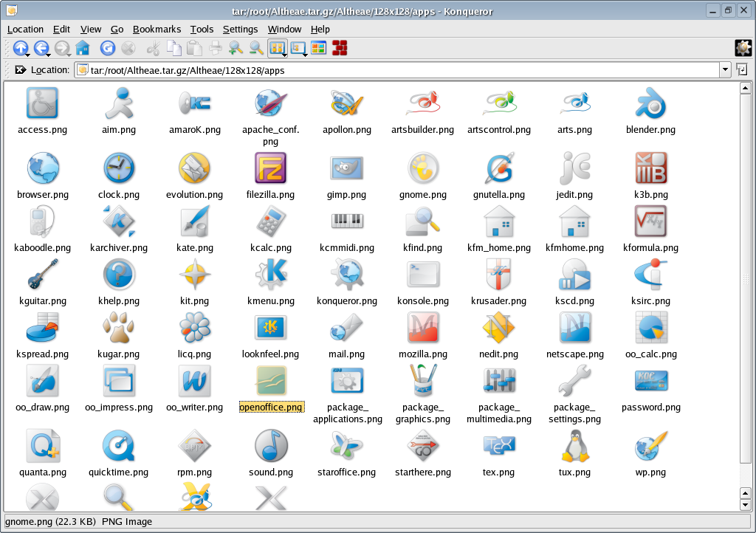
Task: Click the Go button beside the location field
Action: click(742, 70)
